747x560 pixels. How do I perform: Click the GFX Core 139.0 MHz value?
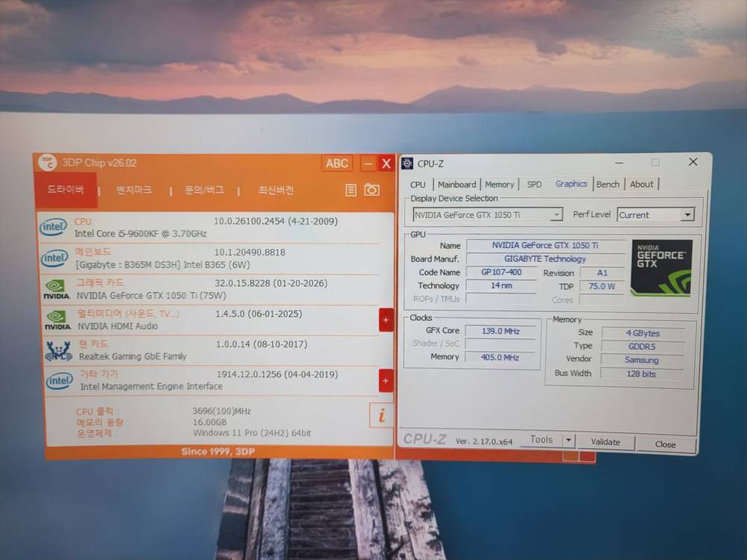[500, 331]
